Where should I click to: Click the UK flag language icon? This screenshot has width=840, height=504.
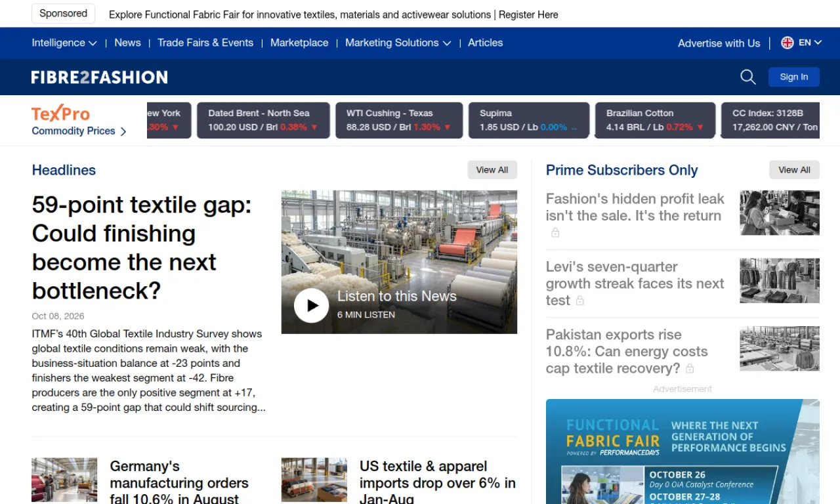pyautogui.click(x=787, y=43)
